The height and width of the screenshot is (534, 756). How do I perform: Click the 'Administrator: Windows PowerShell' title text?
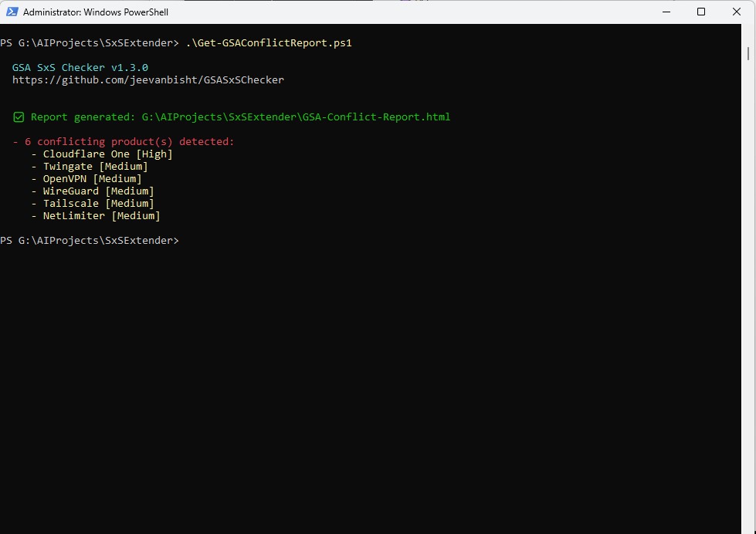pos(96,12)
